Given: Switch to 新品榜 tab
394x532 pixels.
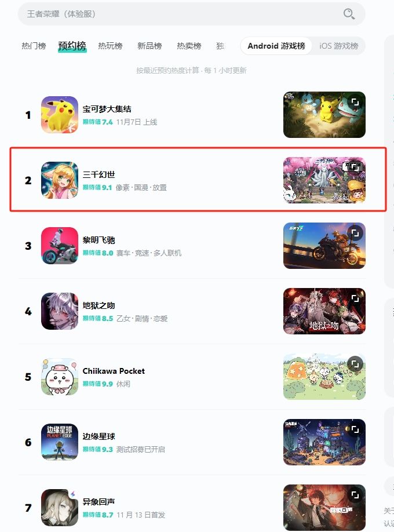Looking at the screenshot, I should (149, 46).
